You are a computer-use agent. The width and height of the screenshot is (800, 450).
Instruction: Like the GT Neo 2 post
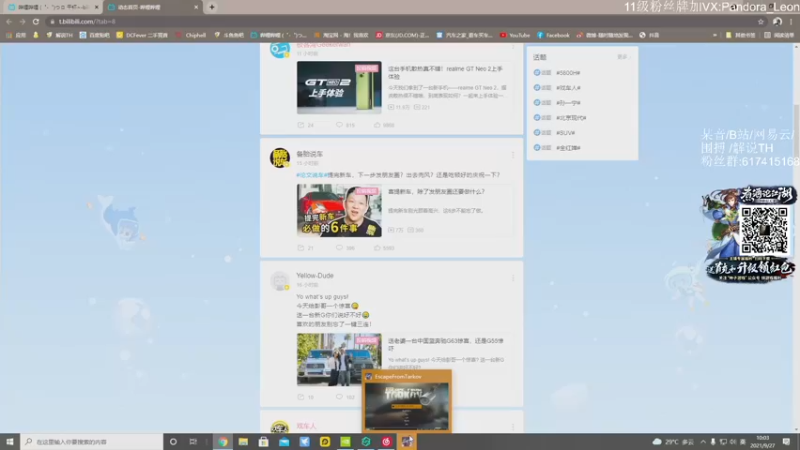pyautogui.click(x=384, y=125)
